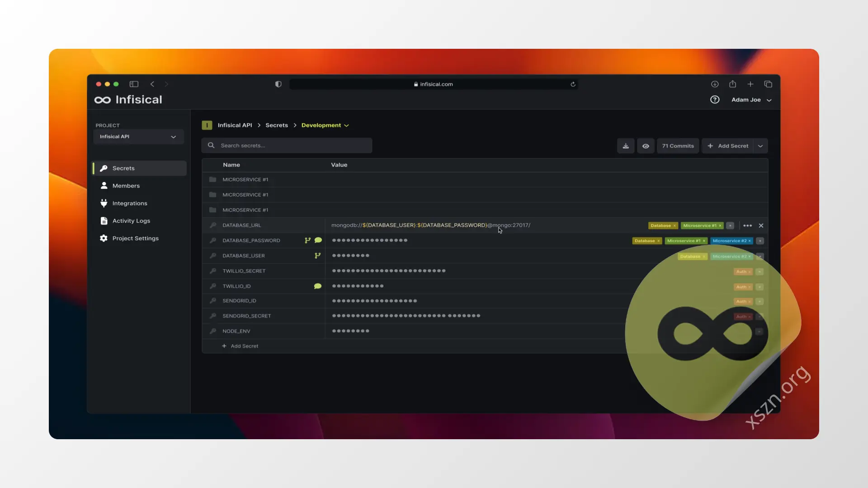This screenshot has height=488, width=868.
Task: Select the NODE_ENV secret name
Action: click(x=236, y=331)
